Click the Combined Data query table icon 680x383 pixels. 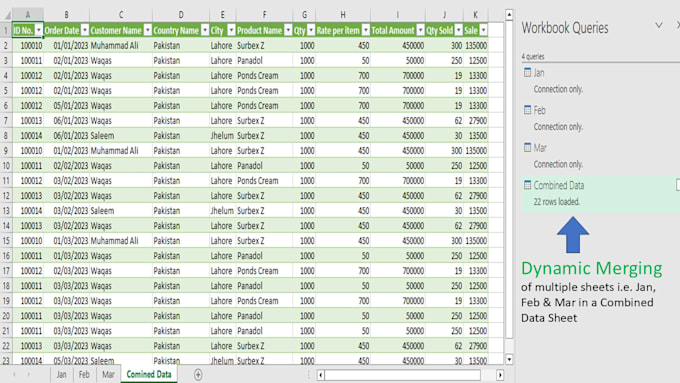(527, 185)
